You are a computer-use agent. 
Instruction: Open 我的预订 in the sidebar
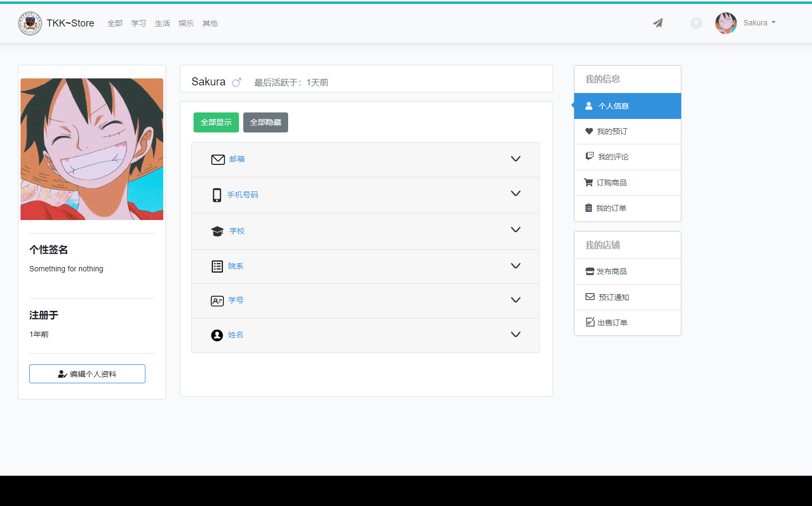pos(628,131)
